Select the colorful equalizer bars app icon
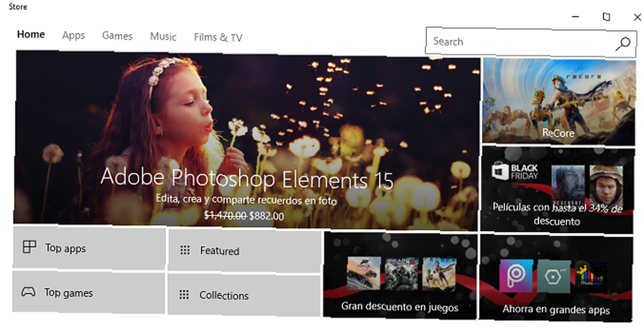Image resolution: width=644 pixels, height=332 pixels. click(592, 277)
